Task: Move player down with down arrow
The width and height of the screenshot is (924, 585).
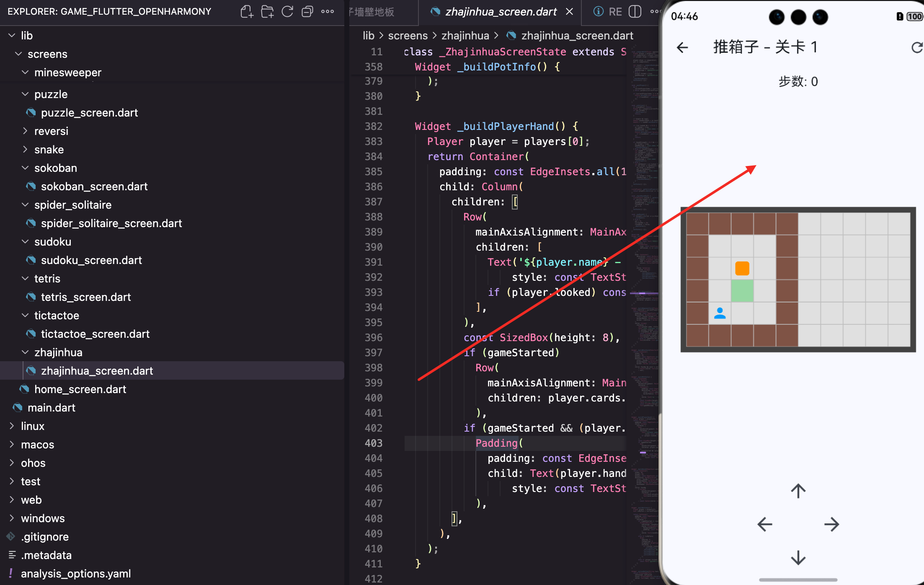Action: tap(798, 558)
